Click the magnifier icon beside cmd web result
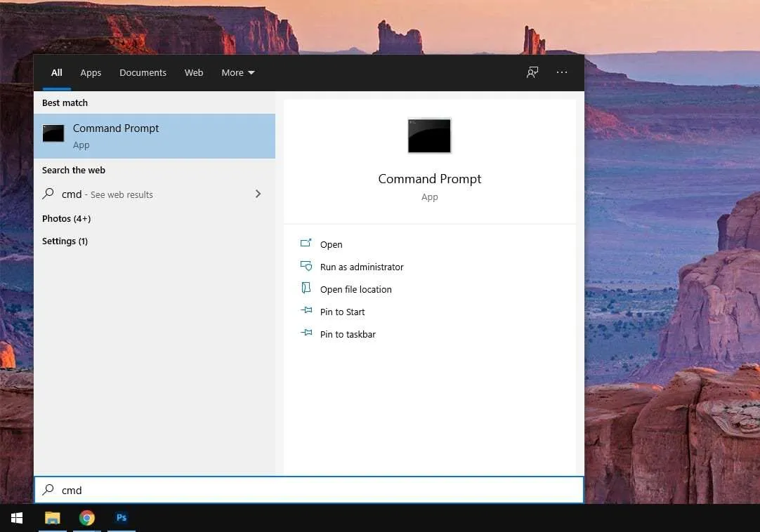 48,194
